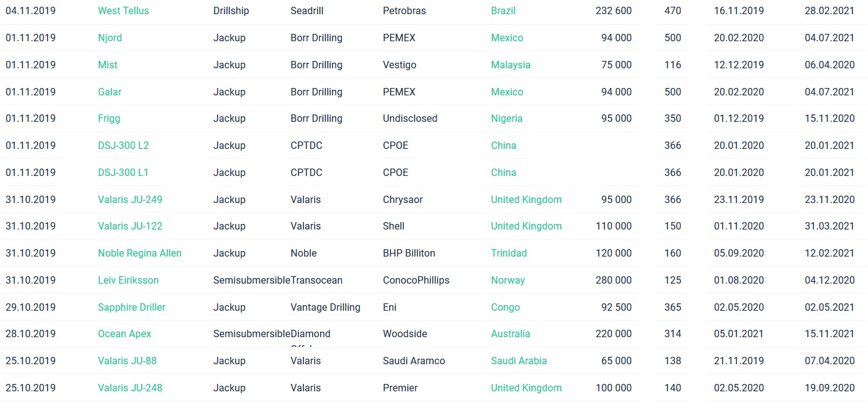
Task: Open the DSJ-300 L1 rig link
Action: (x=123, y=172)
